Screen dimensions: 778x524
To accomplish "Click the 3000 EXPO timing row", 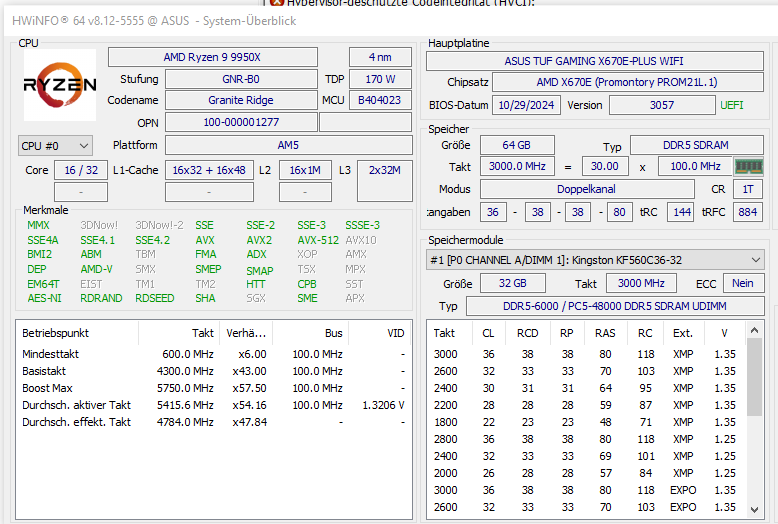I will coord(586,490).
